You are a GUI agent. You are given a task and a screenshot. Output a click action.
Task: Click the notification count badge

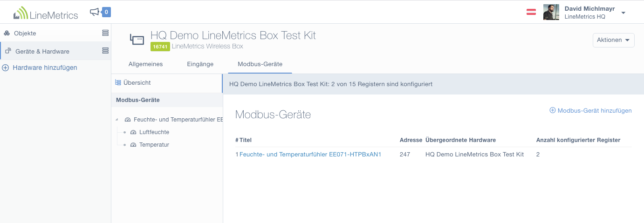click(106, 12)
